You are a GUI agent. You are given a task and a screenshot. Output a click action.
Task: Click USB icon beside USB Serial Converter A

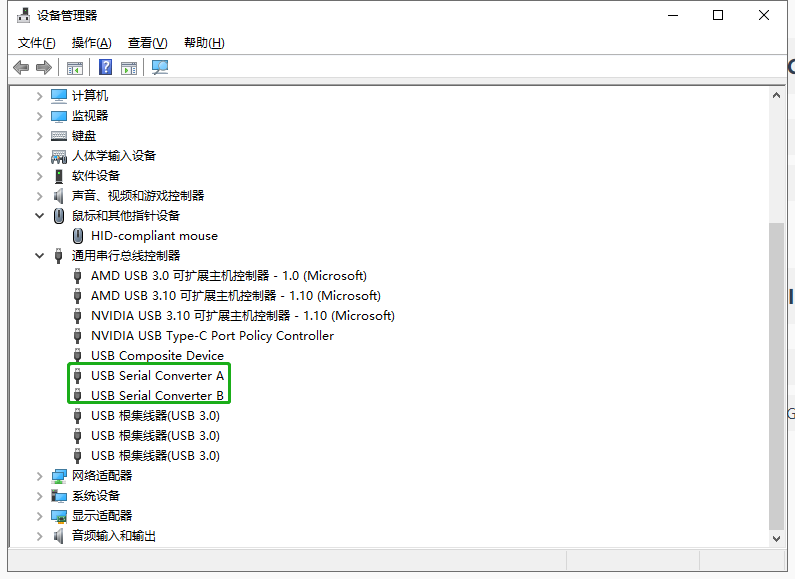click(78, 376)
